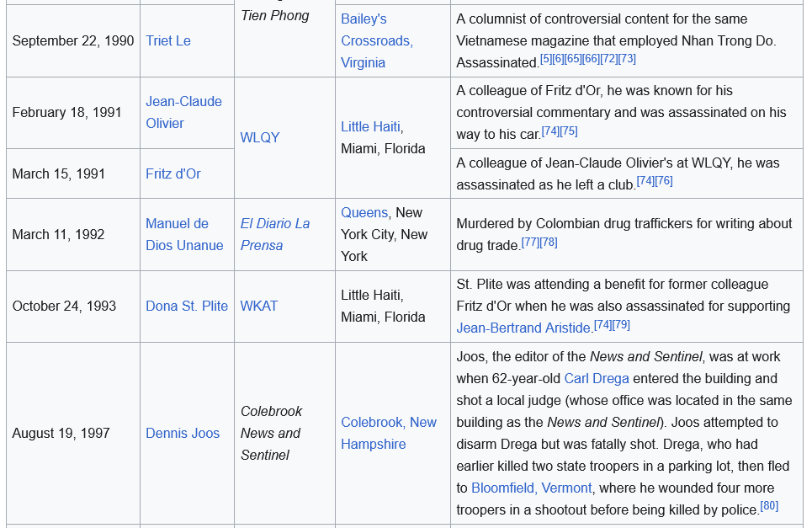Open the Dona St. Plite link
The image size is (812, 528).
pyautogui.click(x=187, y=306)
